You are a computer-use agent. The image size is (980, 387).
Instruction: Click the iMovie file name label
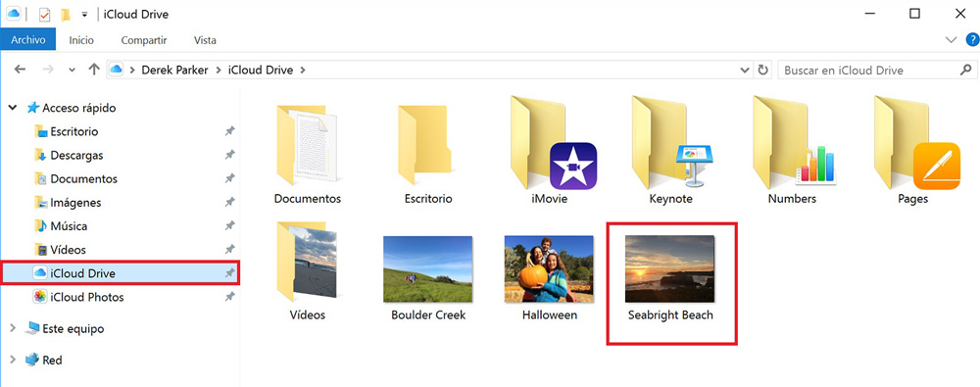click(550, 199)
